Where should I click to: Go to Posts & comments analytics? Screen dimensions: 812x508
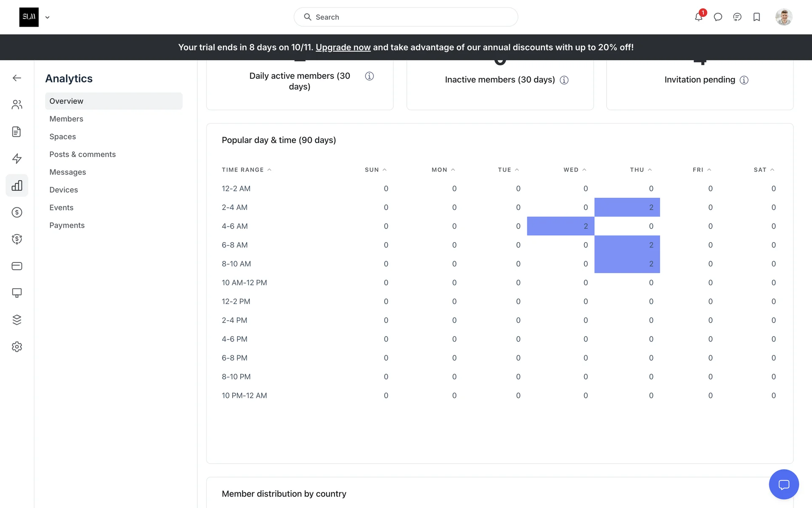[82, 155]
